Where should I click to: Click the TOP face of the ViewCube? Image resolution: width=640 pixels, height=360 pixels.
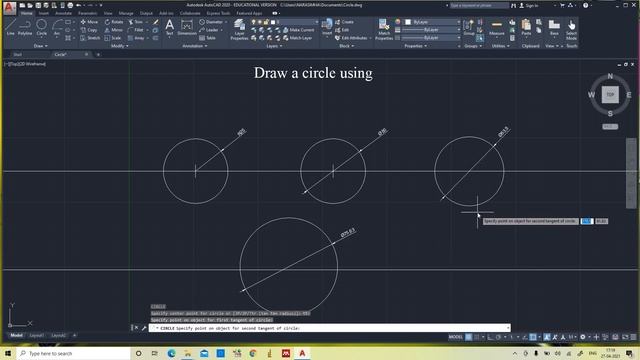pos(610,95)
